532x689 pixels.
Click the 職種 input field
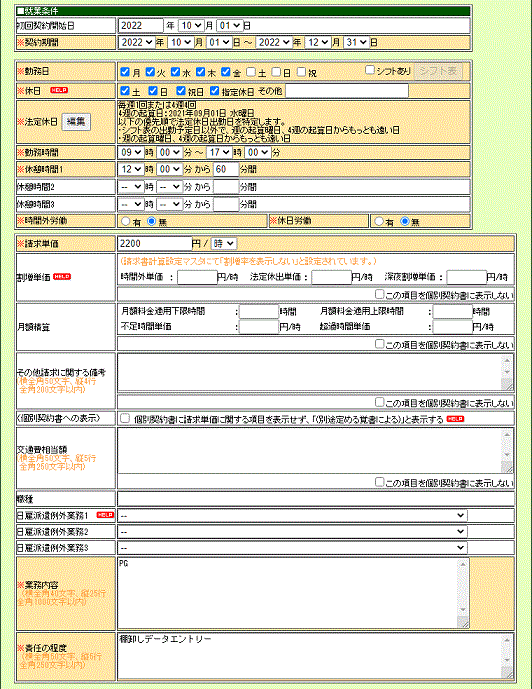tap(315, 499)
